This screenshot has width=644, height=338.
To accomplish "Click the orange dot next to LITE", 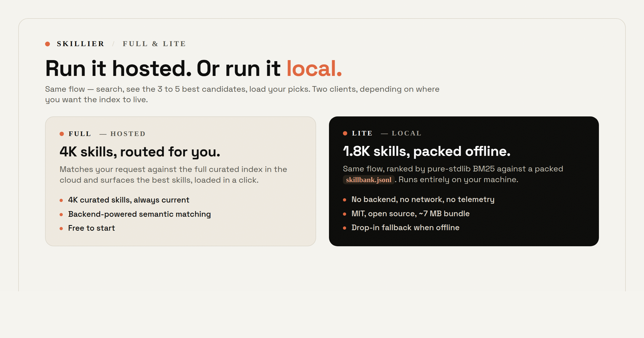I will click(345, 133).
